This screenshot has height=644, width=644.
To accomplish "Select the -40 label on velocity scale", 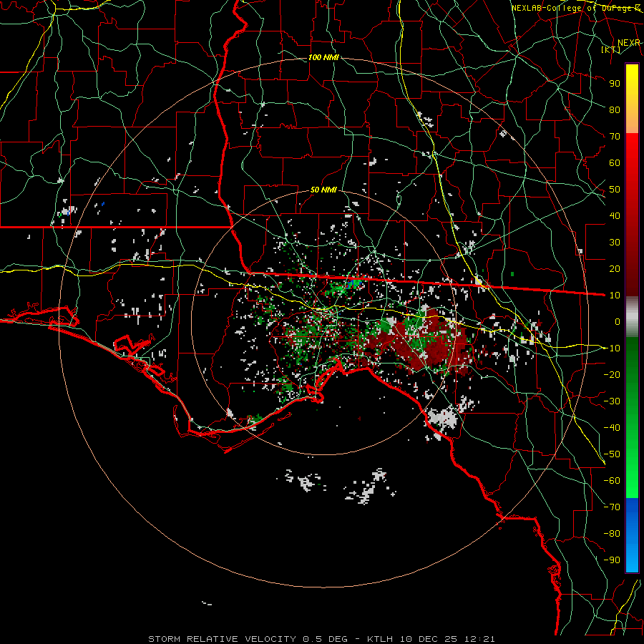I will [x=612, y=428].
